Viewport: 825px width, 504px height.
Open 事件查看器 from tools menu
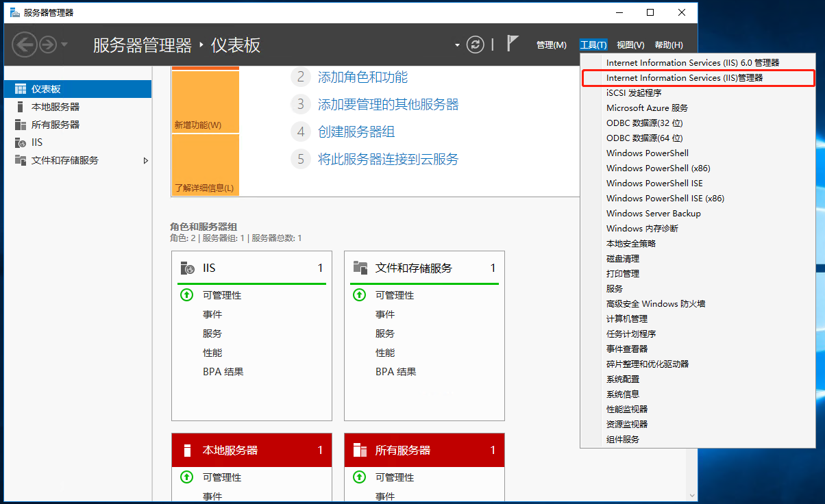point(698,349)
